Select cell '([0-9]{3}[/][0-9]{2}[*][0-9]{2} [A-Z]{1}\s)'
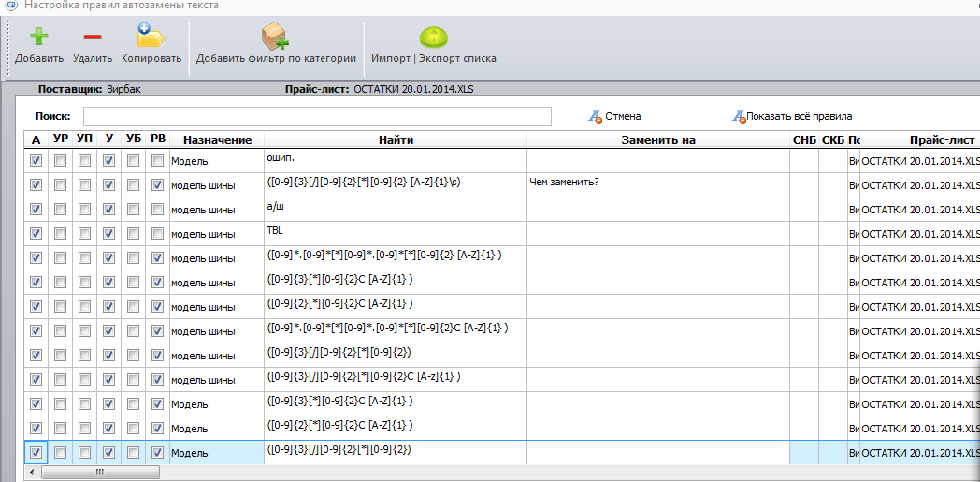Screen dimensions: 980x482 click(x=396, y=185)
